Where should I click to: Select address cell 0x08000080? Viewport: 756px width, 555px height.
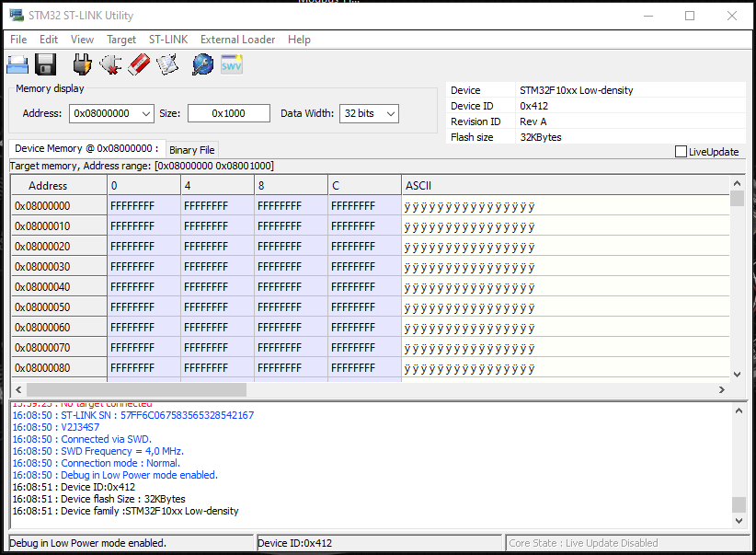(x=59, y=368)
